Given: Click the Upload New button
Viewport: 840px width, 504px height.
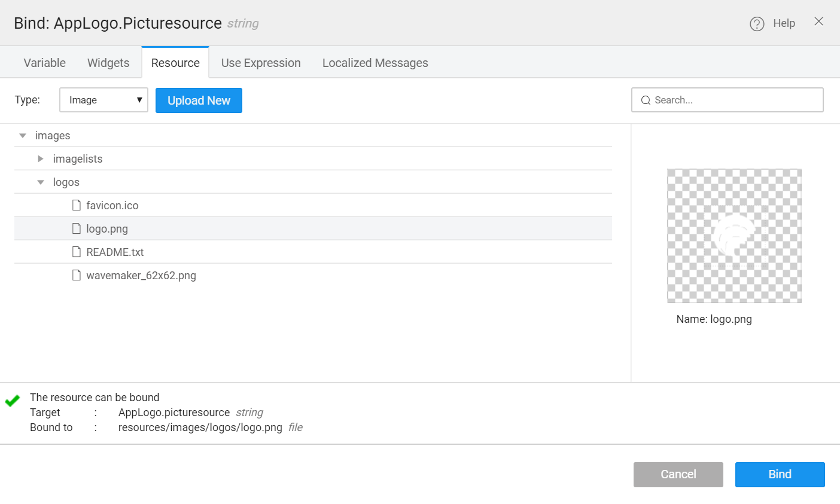Looking at the screenshot, I should [x=199, y=100].
